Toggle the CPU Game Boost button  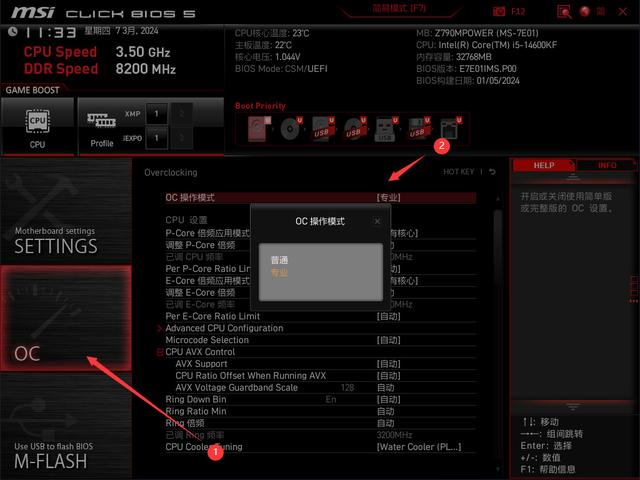38,127
